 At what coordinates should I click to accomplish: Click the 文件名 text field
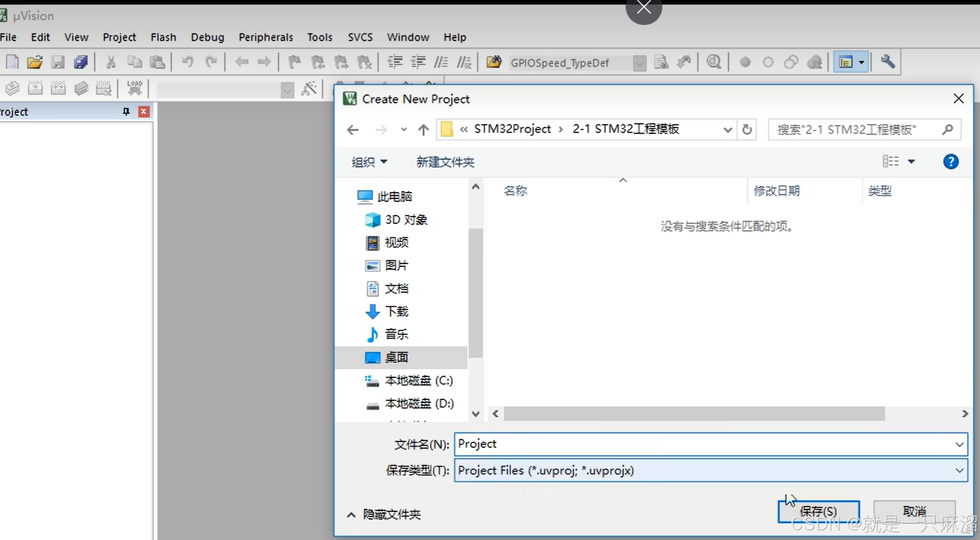[704, 444]
